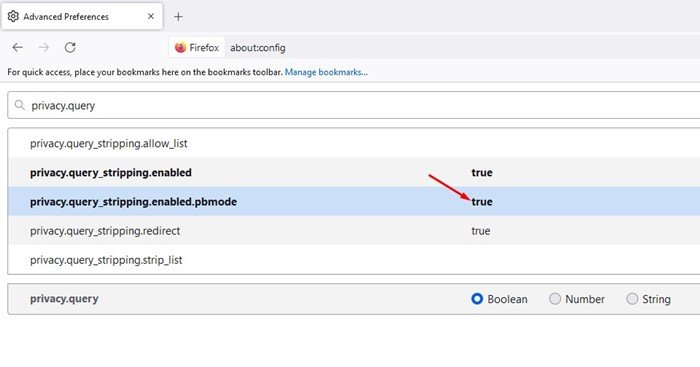The image size is (700, 367).
Task: Reload the page with the refresh icon
Action: click(70, 47)
